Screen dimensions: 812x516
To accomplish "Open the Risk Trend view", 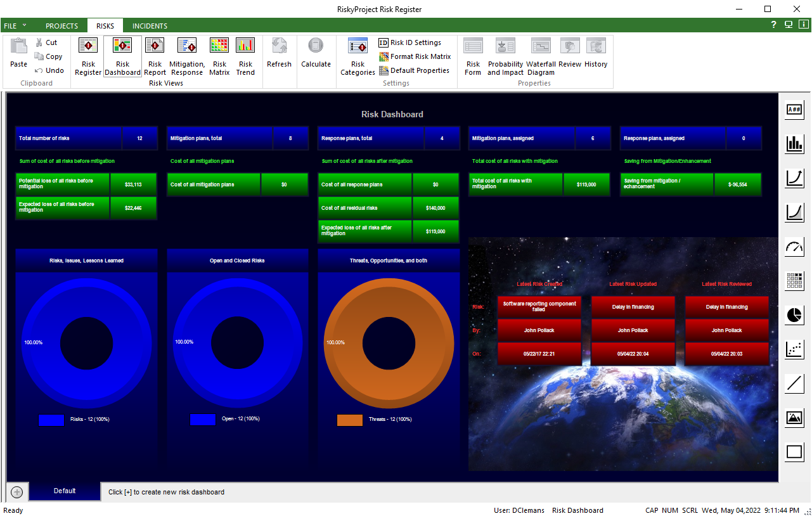I will point(246,56).
